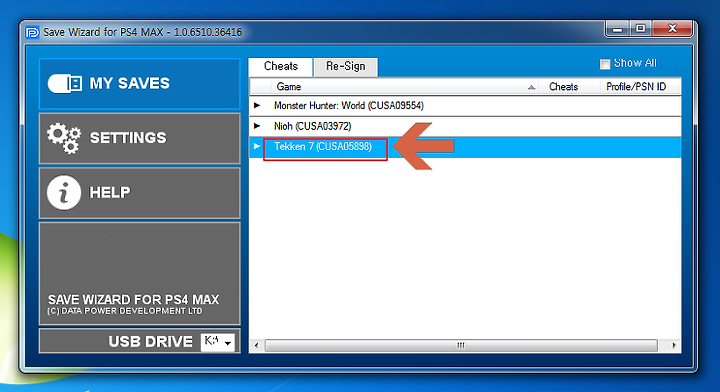Click the horizontal scrollbar thumb
This screenshot has height=392, width=720.
pos(461,345)
